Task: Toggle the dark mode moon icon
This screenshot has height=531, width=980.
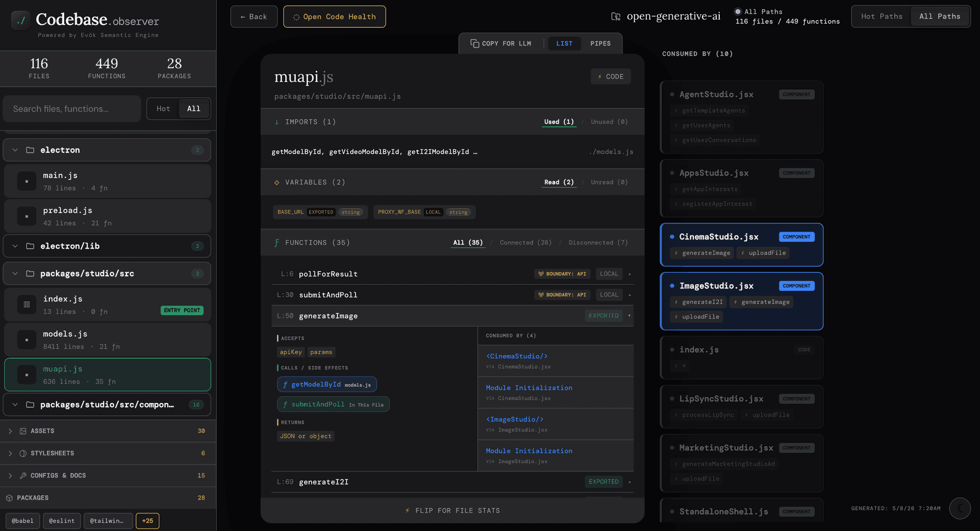Action: [x=960, y=508]
